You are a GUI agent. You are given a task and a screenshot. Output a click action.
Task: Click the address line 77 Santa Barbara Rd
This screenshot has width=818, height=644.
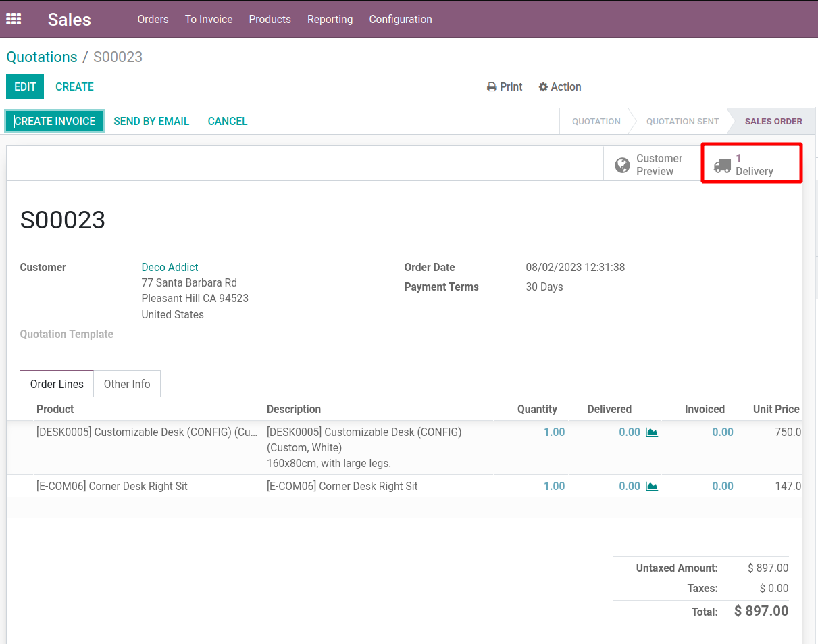[x=189, y=282]
